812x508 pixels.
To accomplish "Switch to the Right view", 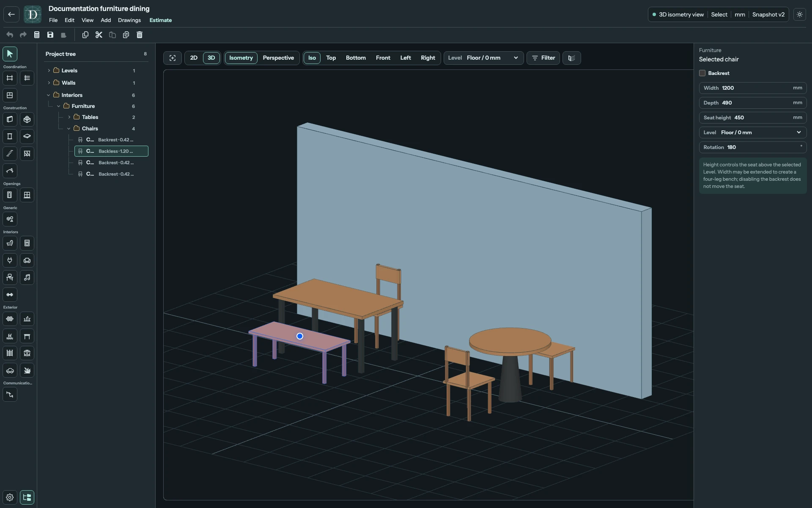I will (x=428, y=58).
